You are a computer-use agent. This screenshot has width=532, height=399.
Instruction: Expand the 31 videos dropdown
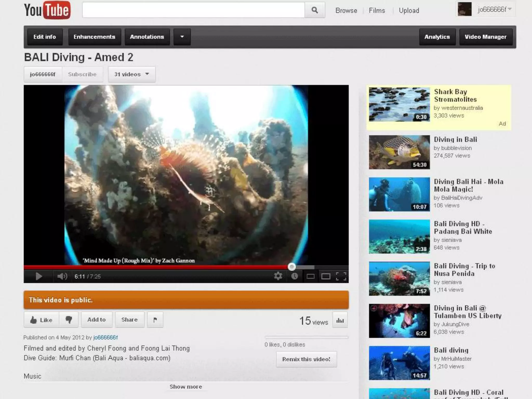(132, 74)
